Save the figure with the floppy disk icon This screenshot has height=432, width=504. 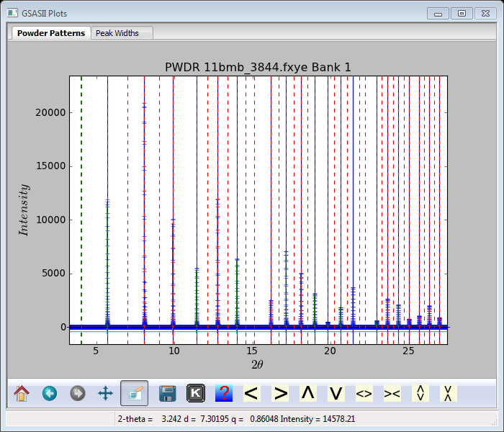[x=168, y=393]
